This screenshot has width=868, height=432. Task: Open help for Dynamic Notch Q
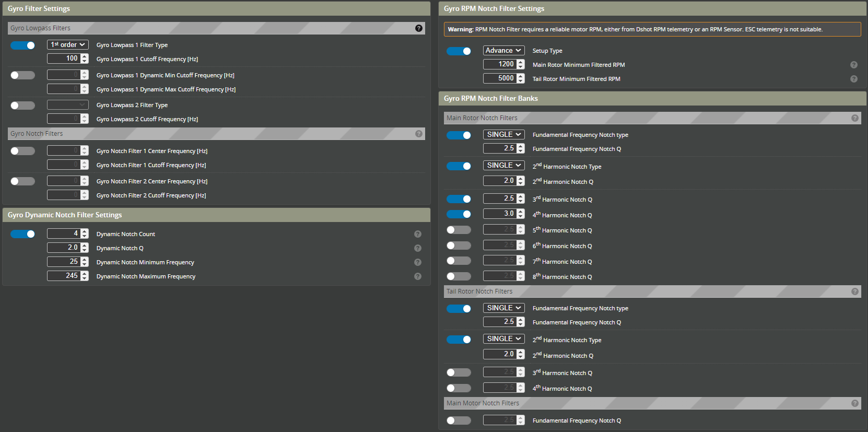417,248
